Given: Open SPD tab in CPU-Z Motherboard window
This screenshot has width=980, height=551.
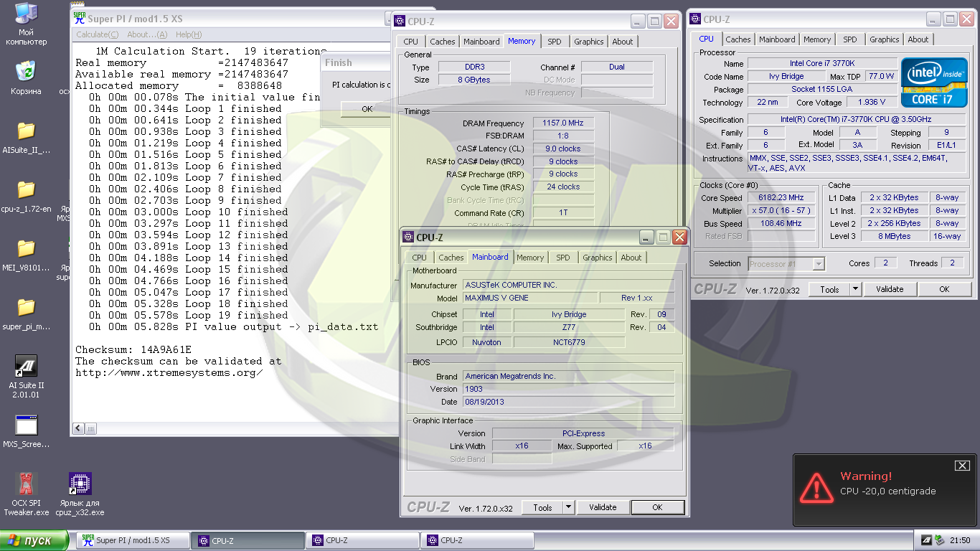Looking at the screenshot, I should tap(563, 258).
